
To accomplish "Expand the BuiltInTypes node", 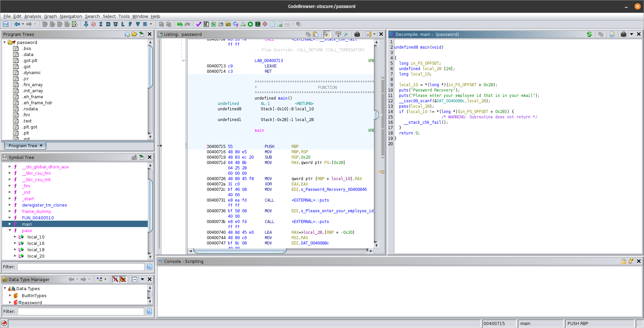I will pyautogui.click(x=10, y=295).
